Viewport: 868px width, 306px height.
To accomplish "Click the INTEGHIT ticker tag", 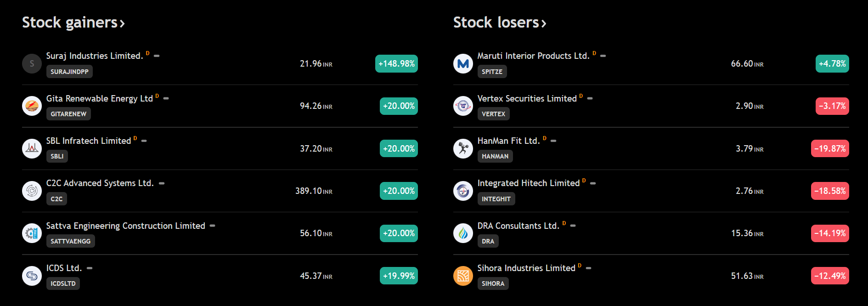I will point(496,199).
